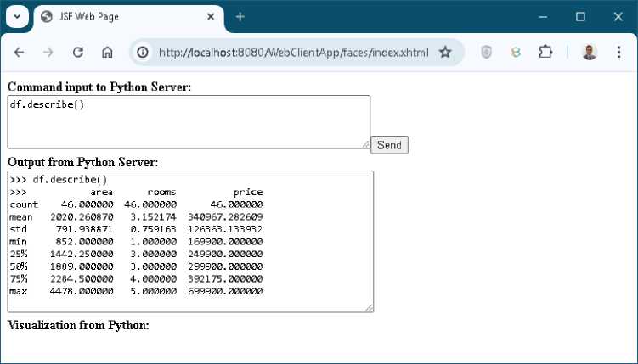Click the 'Output from Python Server:' label

coord(82,162)
